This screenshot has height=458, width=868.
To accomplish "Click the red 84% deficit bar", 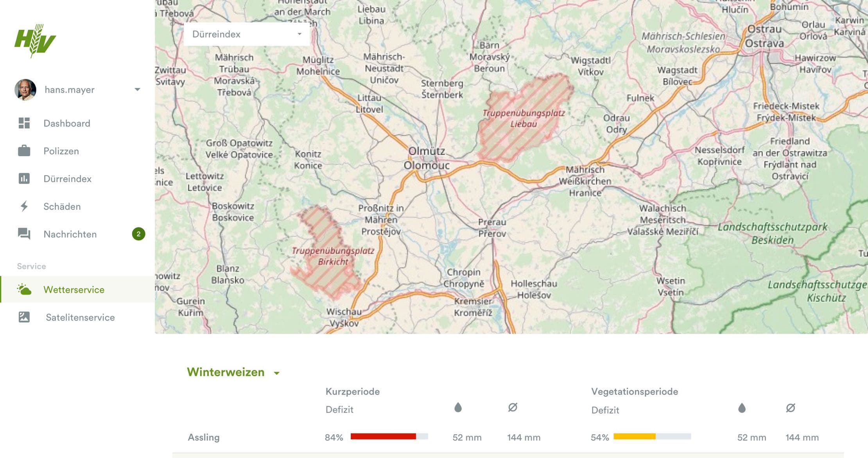I will 383,437.
